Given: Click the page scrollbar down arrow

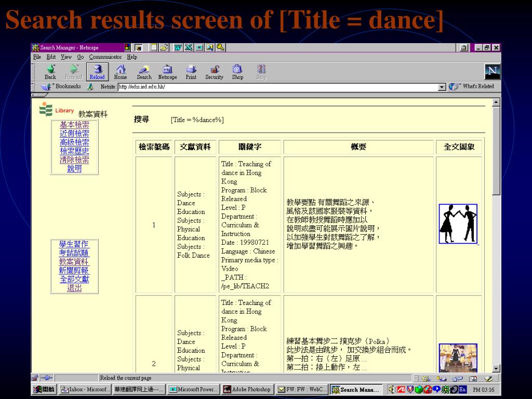Looking at the screenshot, I should pos(496,368).
